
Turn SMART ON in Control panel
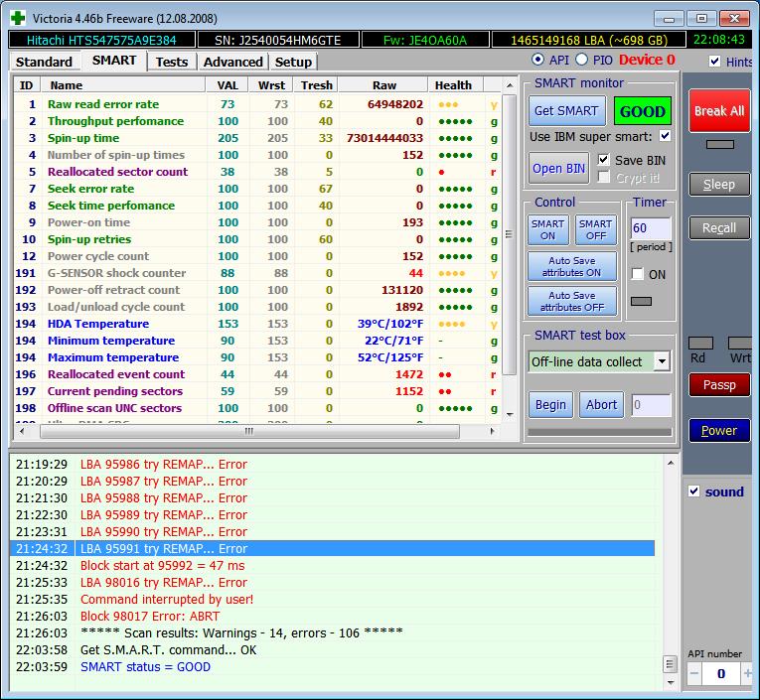tap(547, 229)
